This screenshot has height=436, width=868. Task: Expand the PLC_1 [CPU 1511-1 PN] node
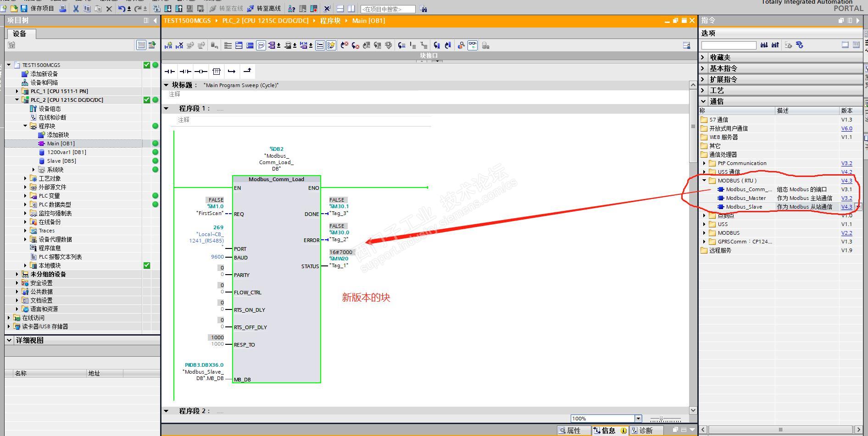[17, 91]
